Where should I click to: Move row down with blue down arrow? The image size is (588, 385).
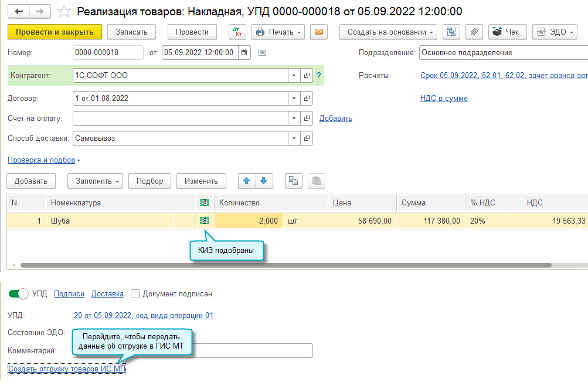[264, 181]
